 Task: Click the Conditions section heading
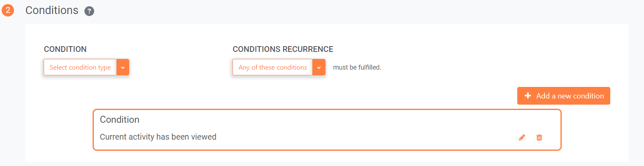(x=52, y=10)
